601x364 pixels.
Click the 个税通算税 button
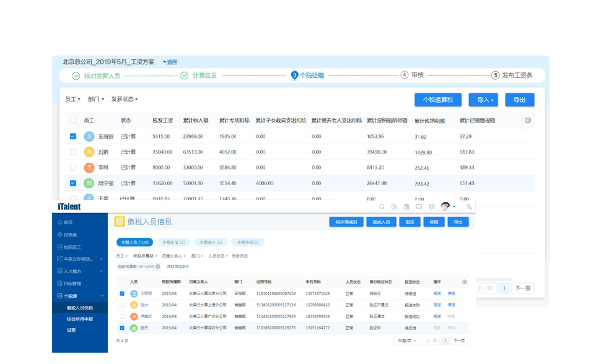[x=437, y=100]
